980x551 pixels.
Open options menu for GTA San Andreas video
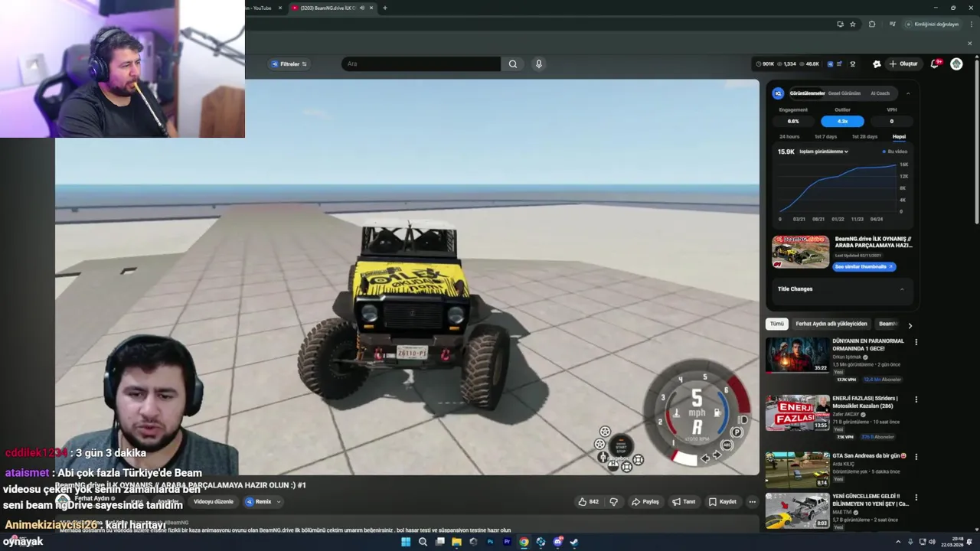coord(916,457)
